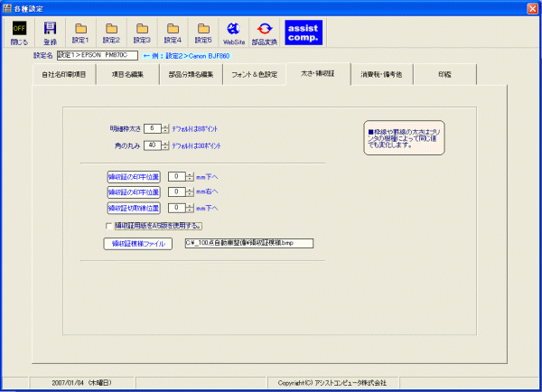Viewport: 542px width, 392px height.
Task: Click second 領収証の印字位置 button (mm右へ)
Action: click(x=134, y=191)
